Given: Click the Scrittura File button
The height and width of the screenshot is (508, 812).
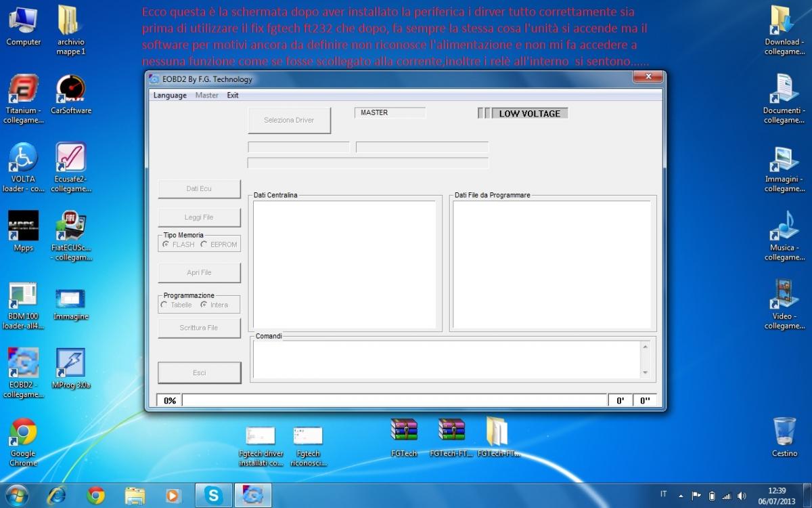Looking at the screenshot, I should click(199, 328).
